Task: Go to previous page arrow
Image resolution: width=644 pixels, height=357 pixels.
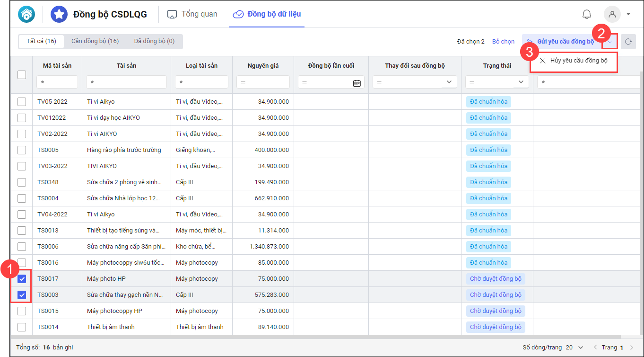Action: tap(595, 348)
